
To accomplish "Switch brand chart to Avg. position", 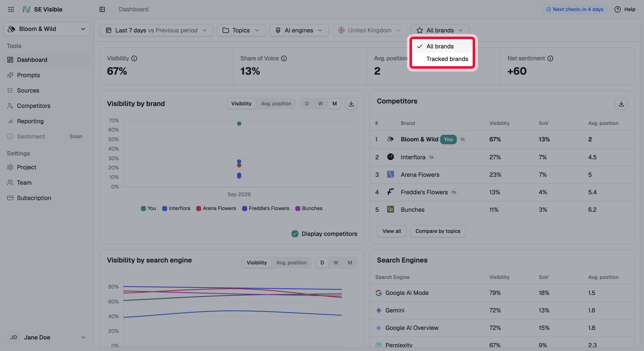I will 276,104.
